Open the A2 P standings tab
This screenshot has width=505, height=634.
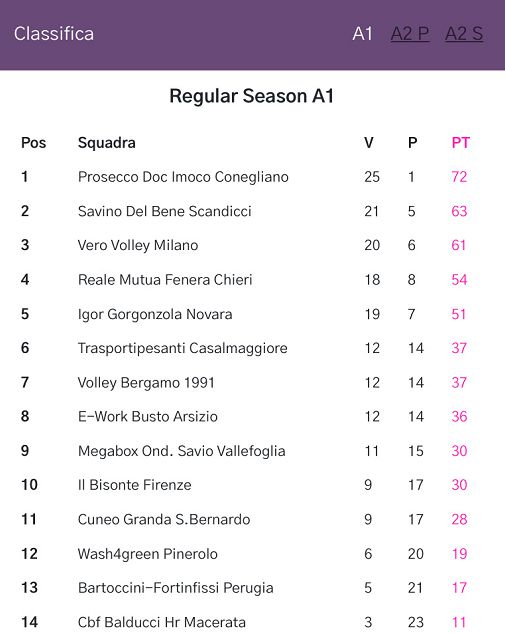tap(410, 34)
